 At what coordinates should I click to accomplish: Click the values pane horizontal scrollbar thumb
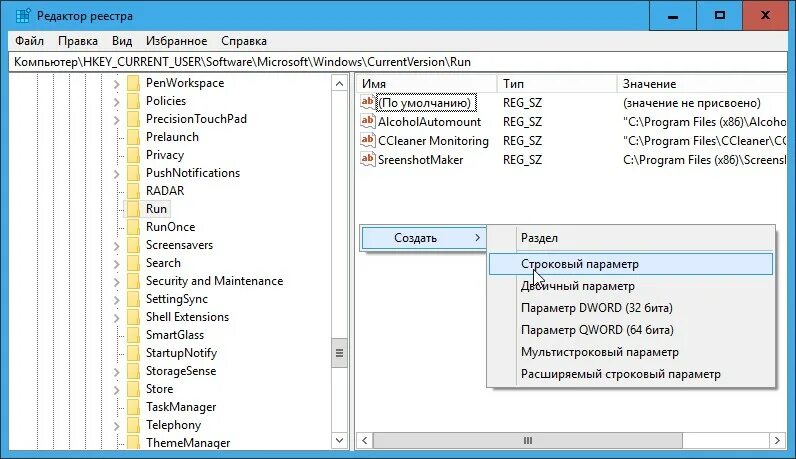point(528,440)
